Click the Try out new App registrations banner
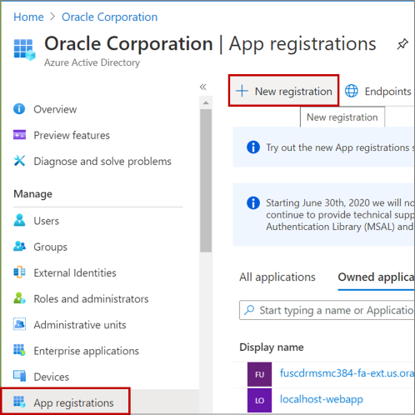Image resolution: width=415 pixels, height=415 pixels. tap(324, 147)
